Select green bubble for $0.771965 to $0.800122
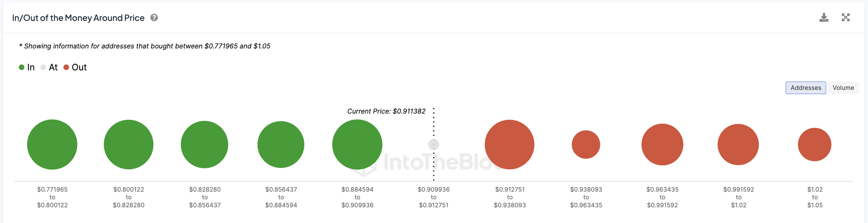Screen dimensions: 868x223 [x=52, y=145]
